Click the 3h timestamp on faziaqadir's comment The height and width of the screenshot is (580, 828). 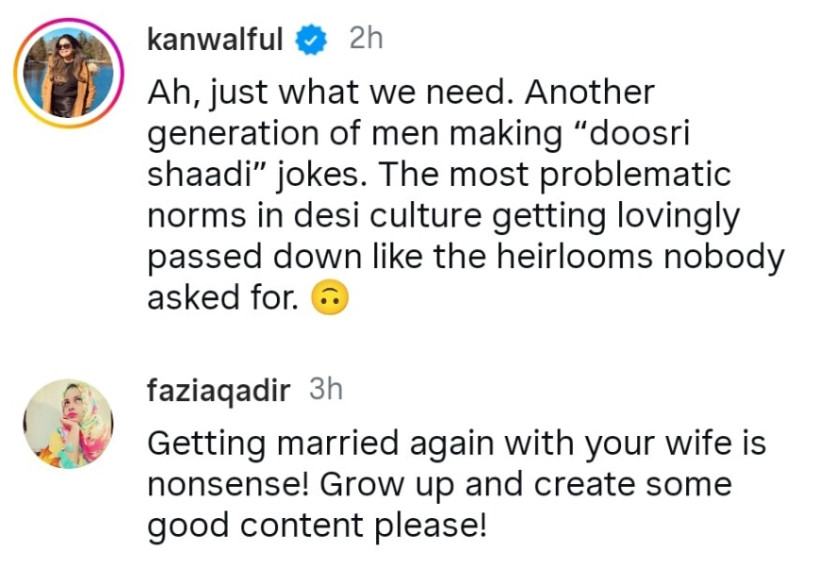point(326,389)
